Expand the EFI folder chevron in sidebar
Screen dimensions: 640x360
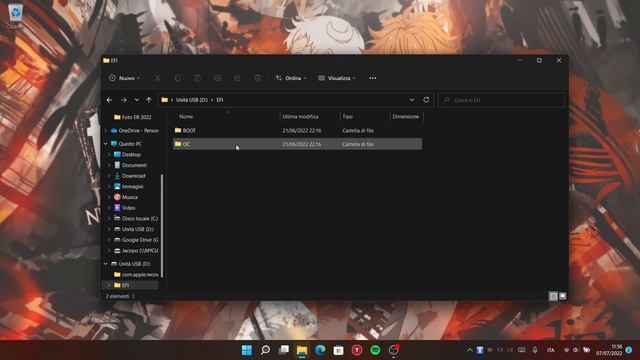109,285
